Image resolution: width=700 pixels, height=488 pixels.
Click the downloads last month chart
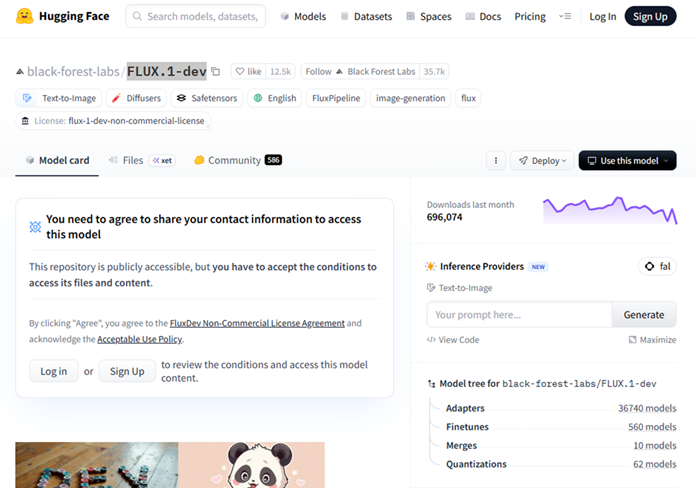click(x=610, y=210)
